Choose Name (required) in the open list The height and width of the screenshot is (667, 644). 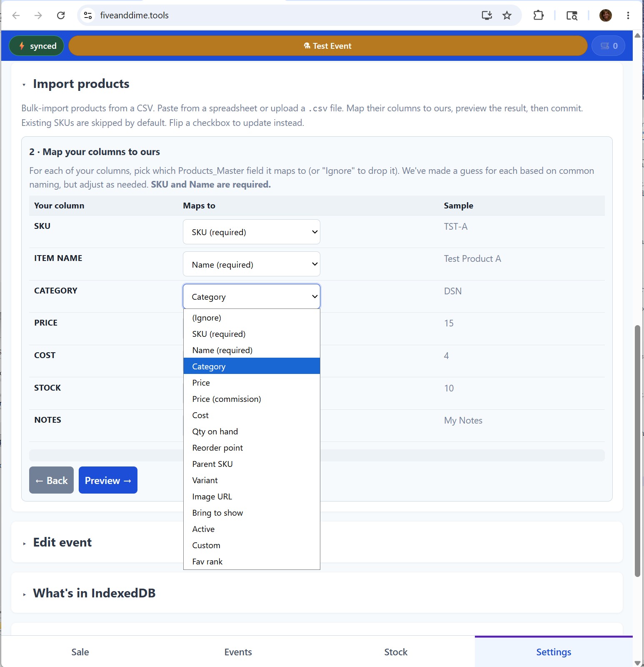click(252, 350)
